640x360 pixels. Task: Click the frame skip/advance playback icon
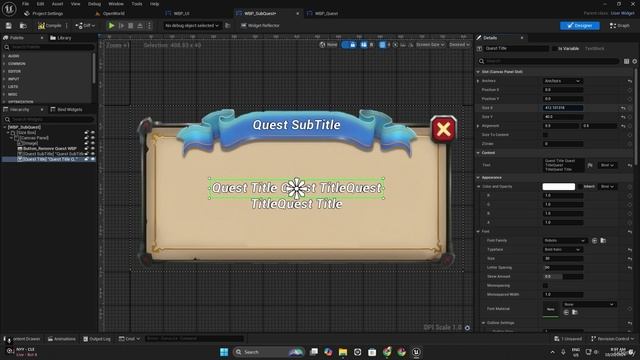(x=121, y=26)
